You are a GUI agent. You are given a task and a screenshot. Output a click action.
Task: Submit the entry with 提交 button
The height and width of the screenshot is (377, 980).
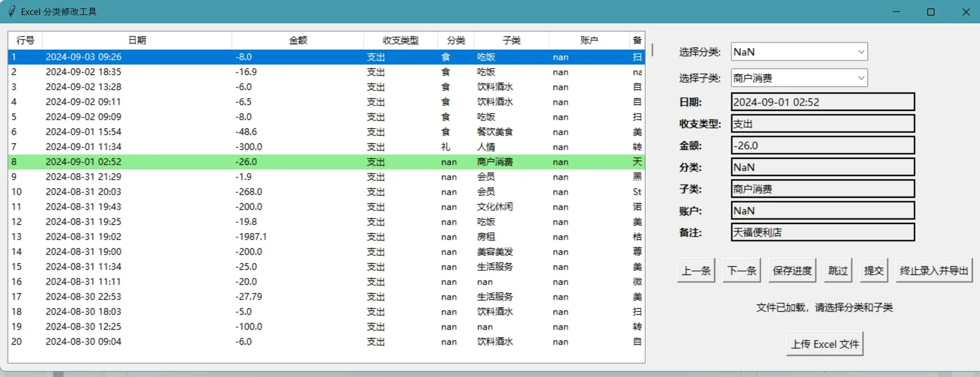click(873, 271)
